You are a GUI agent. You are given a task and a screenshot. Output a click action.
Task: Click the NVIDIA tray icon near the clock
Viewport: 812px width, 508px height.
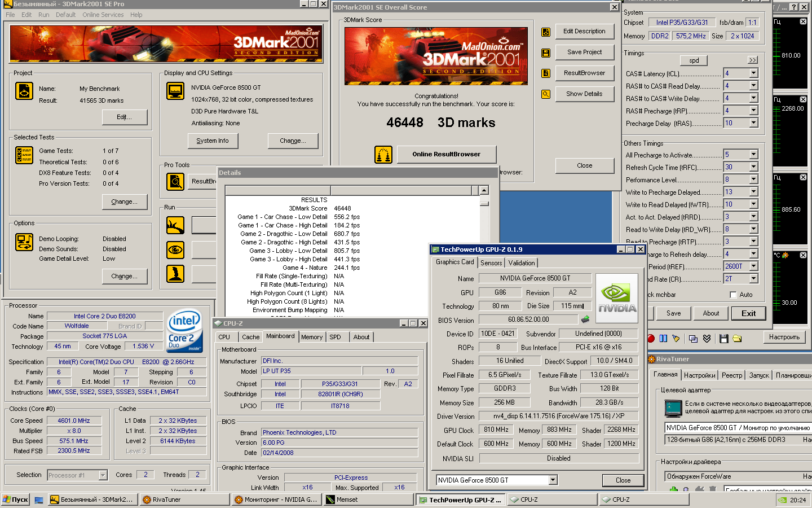click(x=782, y=500)
